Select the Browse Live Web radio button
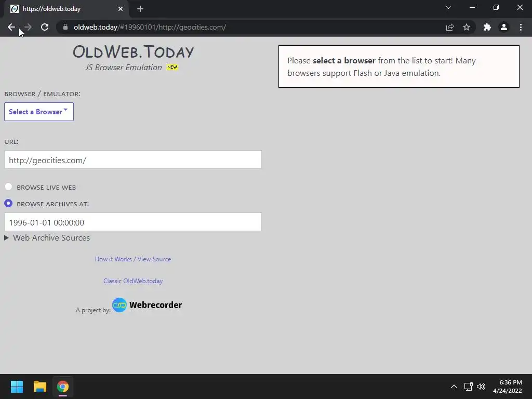Viewport: 532px width, 399px height. pos(8,187)
